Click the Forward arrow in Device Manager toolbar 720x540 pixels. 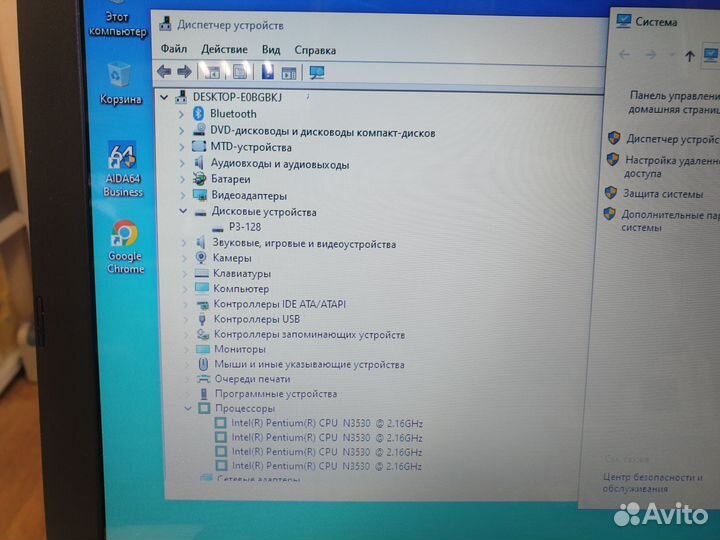tap(184, 72)
